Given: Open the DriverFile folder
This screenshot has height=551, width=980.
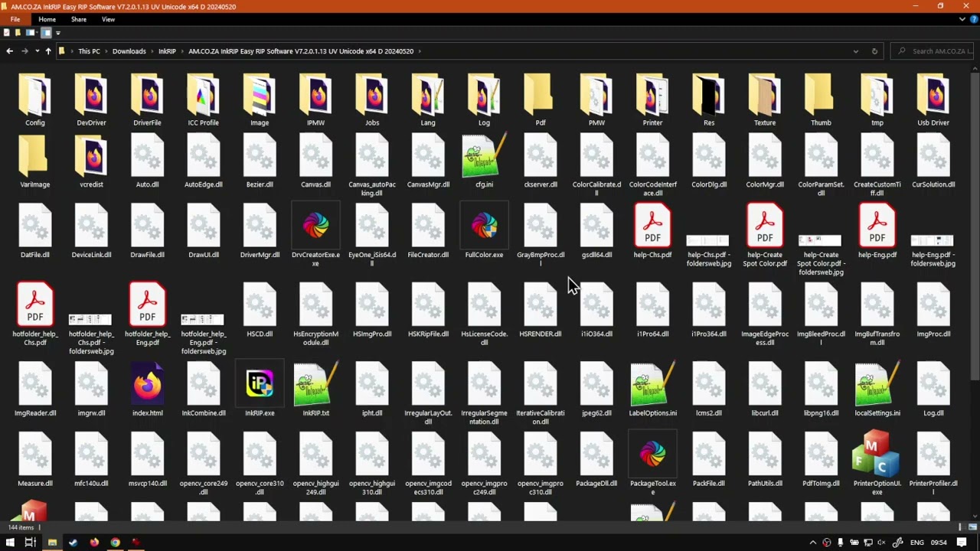Looking at the screenshot, I should tap(147, 101).
